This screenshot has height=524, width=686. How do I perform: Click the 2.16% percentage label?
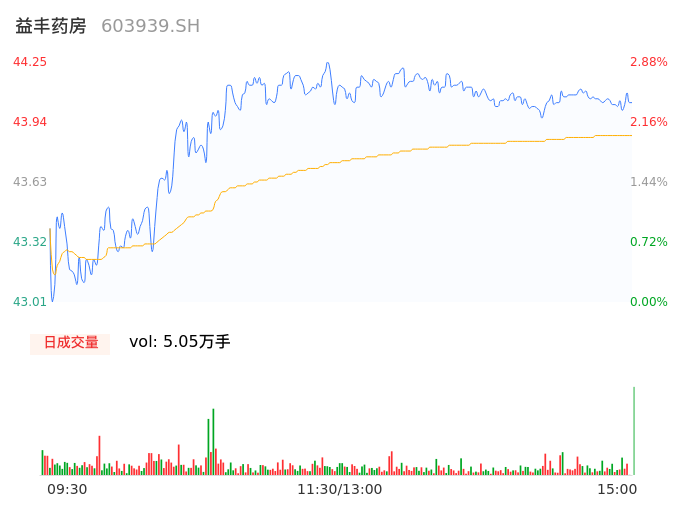[x=649, y=122]
